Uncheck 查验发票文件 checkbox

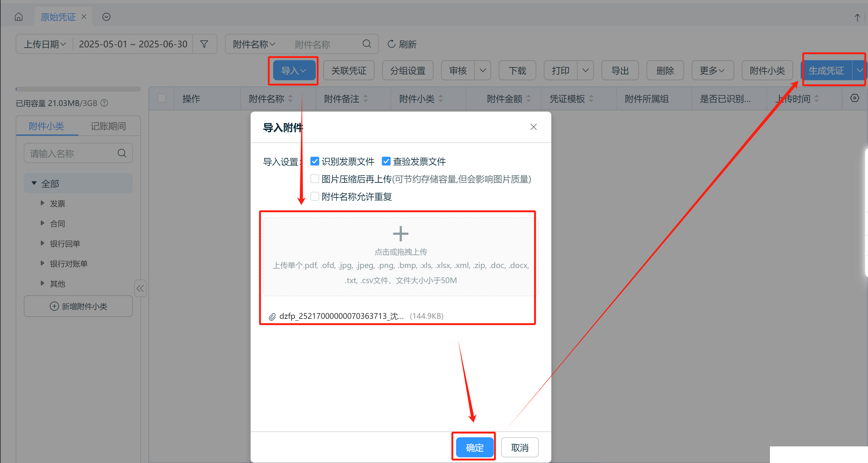[386, 161]
